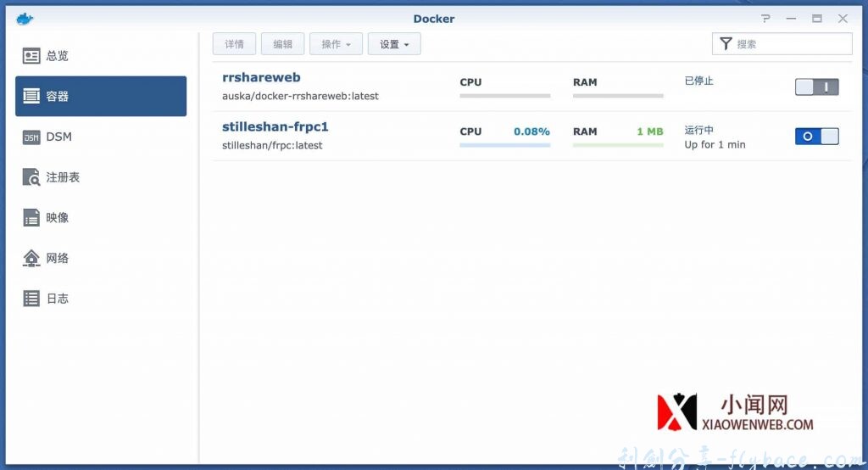Click the 运行中 running status text

[x=698, y=131]
